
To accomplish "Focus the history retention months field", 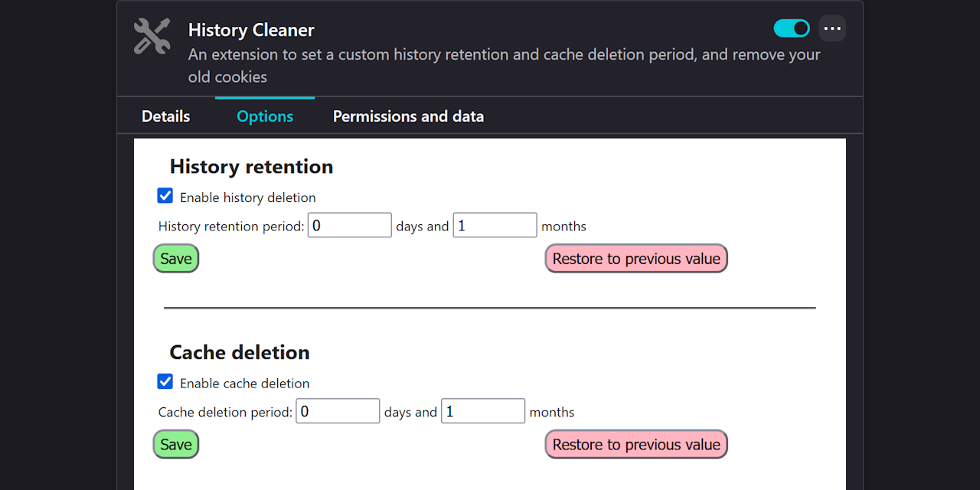I will 495,226.
